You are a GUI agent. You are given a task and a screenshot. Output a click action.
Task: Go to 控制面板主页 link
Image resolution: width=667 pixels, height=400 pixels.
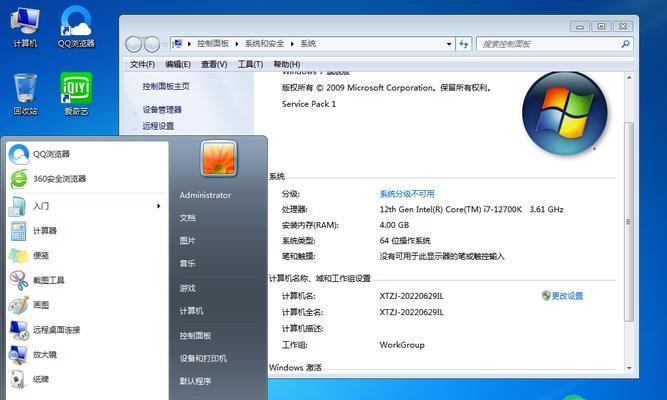(x=166, y=86)
